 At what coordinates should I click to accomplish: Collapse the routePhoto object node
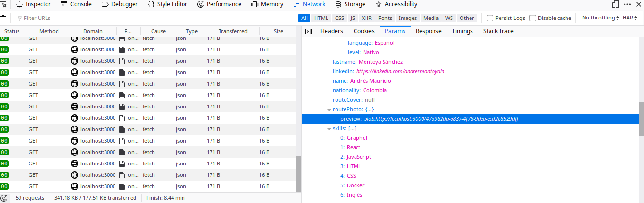point(329,109)
